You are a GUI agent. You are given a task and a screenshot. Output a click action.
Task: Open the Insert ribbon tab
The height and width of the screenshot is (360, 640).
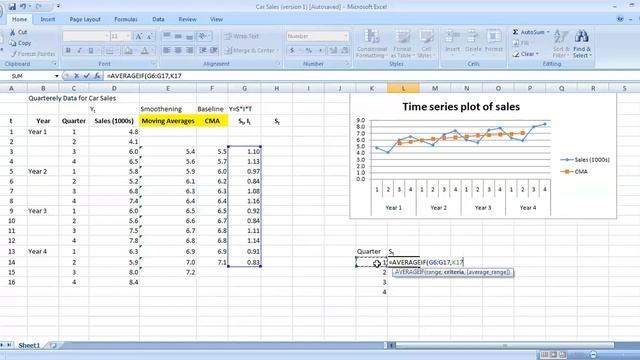click(x=48, y=19)
